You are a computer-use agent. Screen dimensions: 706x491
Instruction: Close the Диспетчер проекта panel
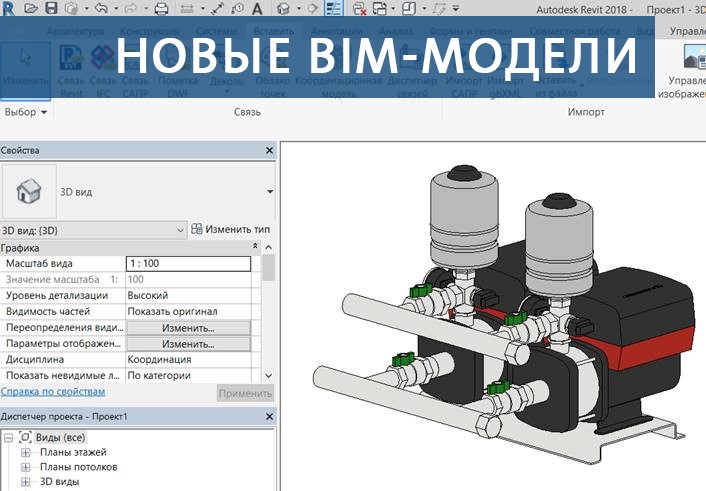(269, 417)
